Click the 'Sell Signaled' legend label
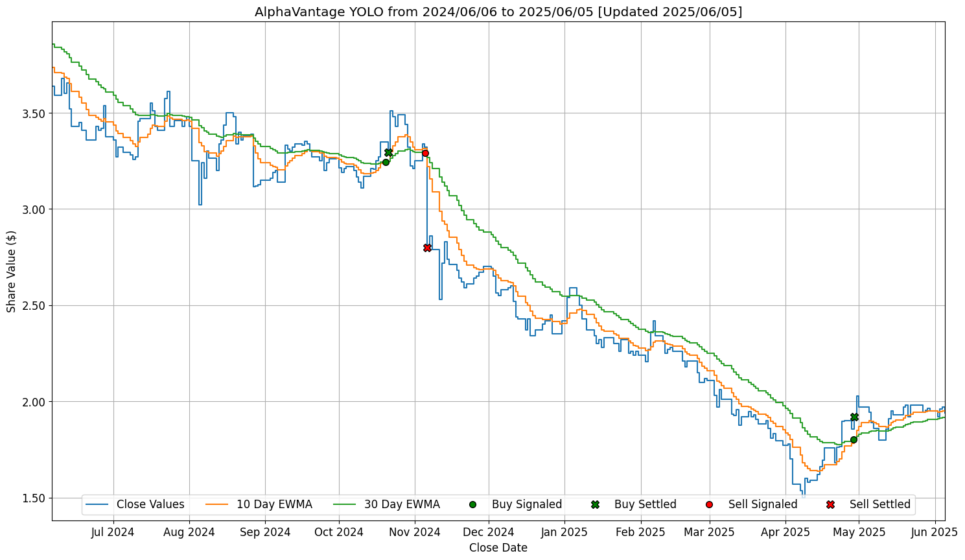 coord(763,504)
